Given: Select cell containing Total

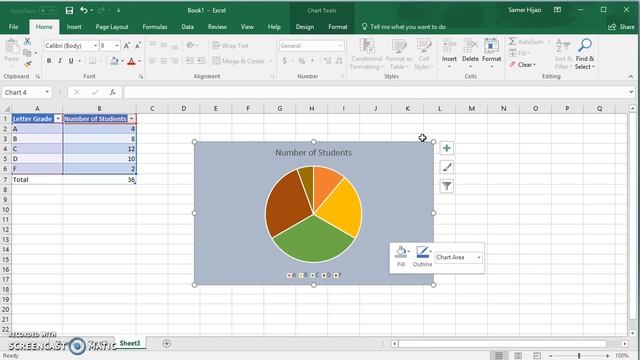Looking at the screenshot, I should 37,180.
